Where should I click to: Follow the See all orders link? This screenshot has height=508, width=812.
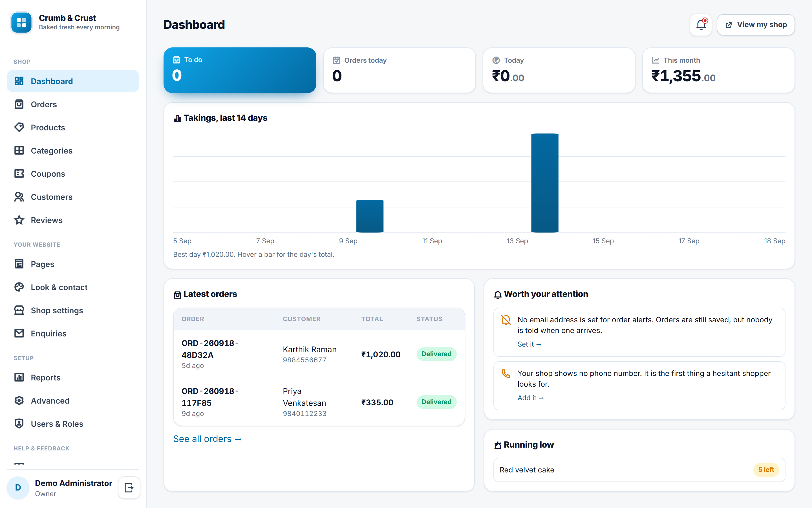207,439
